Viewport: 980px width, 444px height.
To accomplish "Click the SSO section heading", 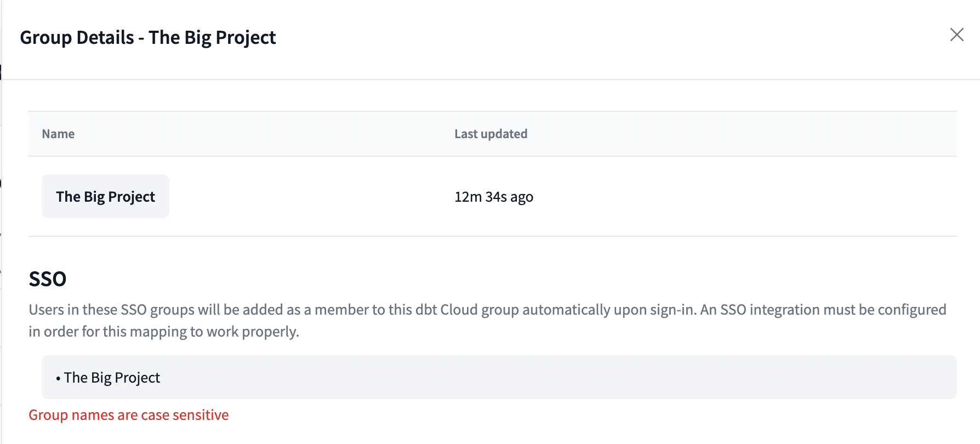I will (48, 279).
